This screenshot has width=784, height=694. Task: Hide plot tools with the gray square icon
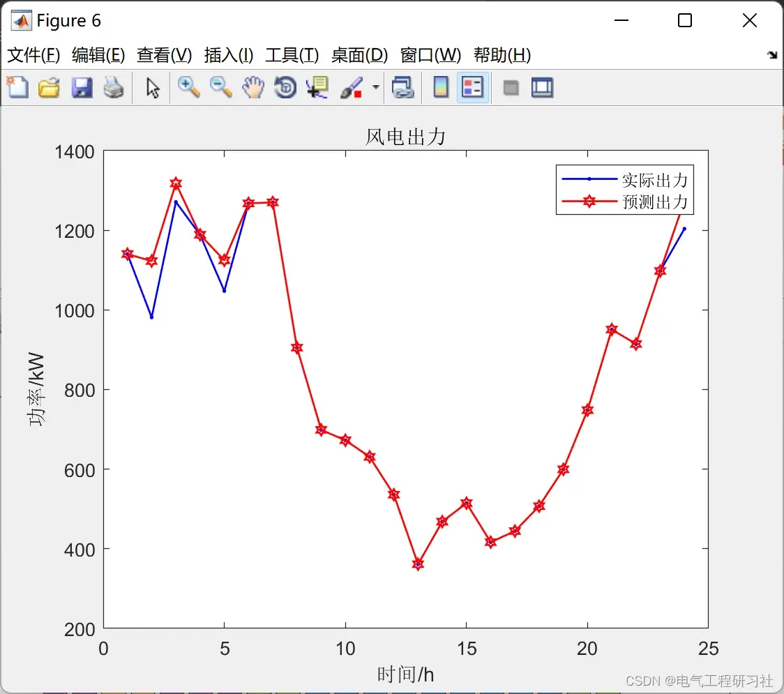pyautogui.click(x=511, y=88)
